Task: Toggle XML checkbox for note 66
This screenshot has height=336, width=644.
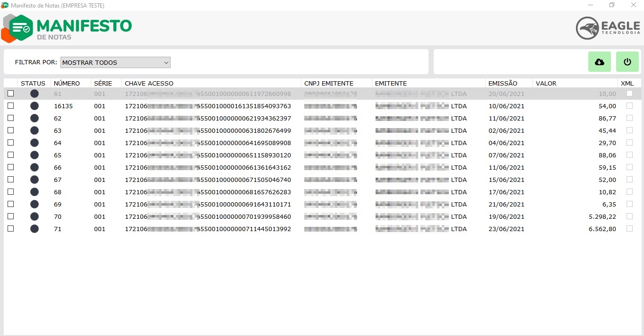Action: point(629,167)
